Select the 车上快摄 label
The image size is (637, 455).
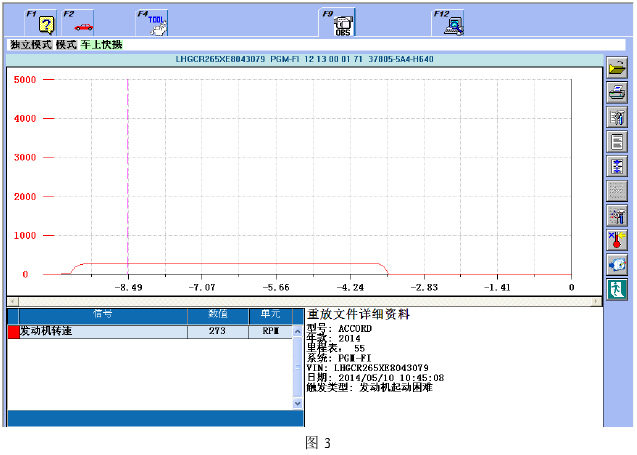pos(101,45)
